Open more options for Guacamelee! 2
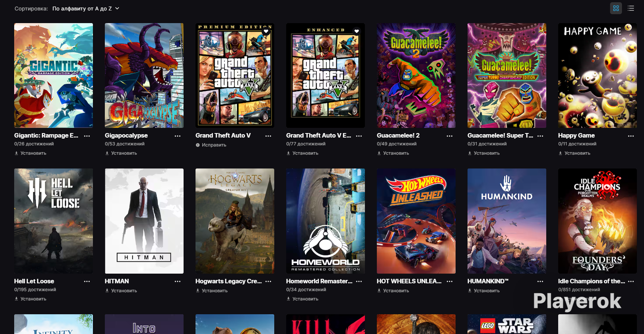Viewport: 644px width, 334px height. click(x=450, y=136)
